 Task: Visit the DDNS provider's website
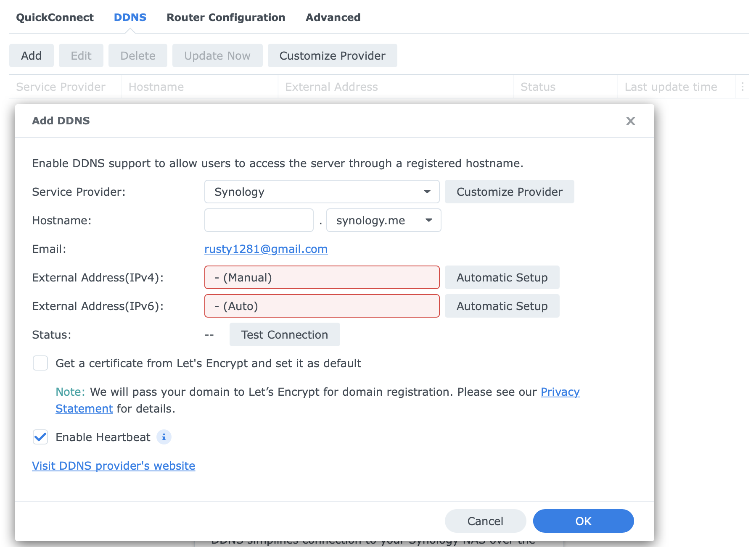[113, 465]
